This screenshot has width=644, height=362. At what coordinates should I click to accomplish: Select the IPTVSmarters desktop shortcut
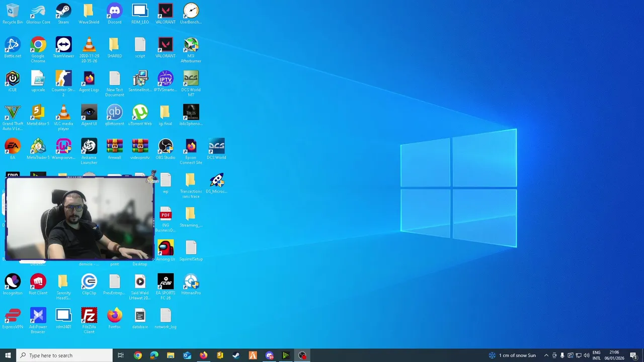click(166, 81)
